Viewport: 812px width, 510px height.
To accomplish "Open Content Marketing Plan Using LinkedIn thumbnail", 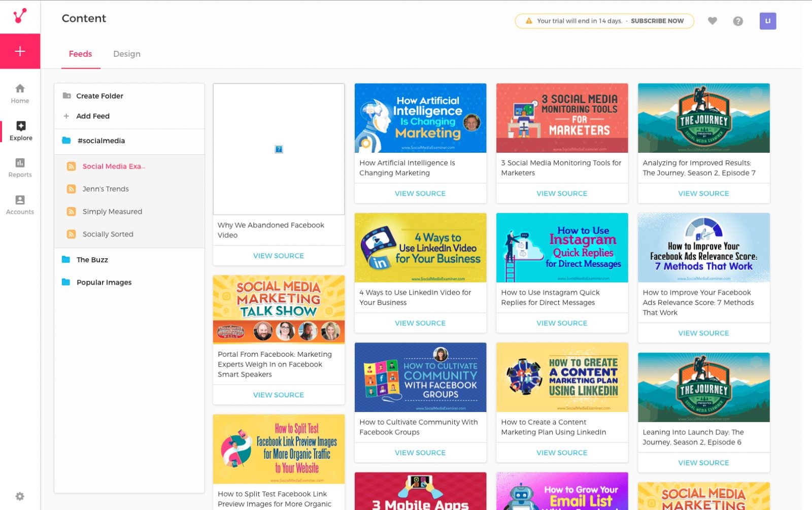I will point(562,377).
